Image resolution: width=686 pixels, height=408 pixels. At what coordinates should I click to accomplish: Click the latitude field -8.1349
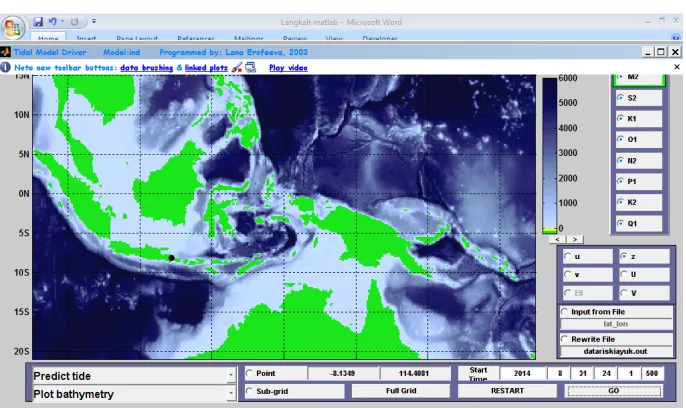[x=343, y=373]
